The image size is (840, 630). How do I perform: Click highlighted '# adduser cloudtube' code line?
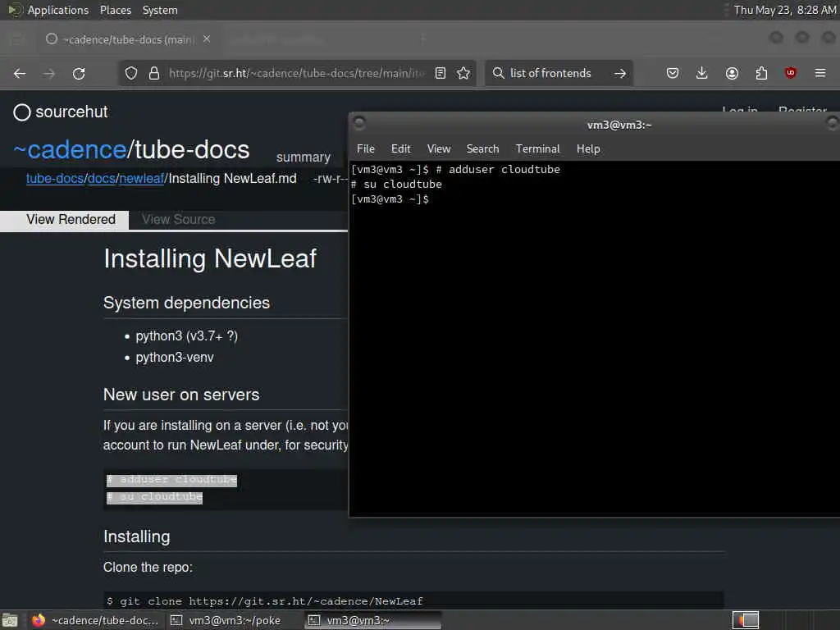click(171, 479)
